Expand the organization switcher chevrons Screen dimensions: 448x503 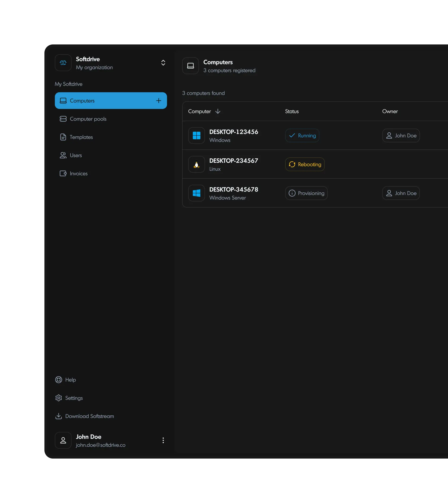pyautogui.click(x=163, y=63)
